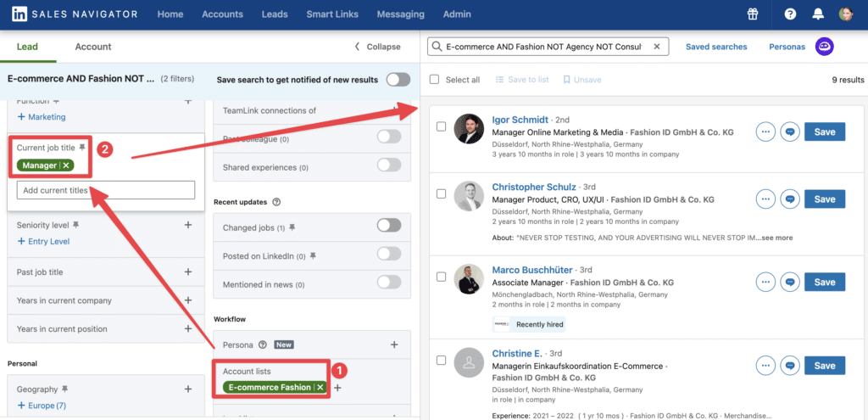
Task: Expand the Past job title filter
Action: point(188,272)
